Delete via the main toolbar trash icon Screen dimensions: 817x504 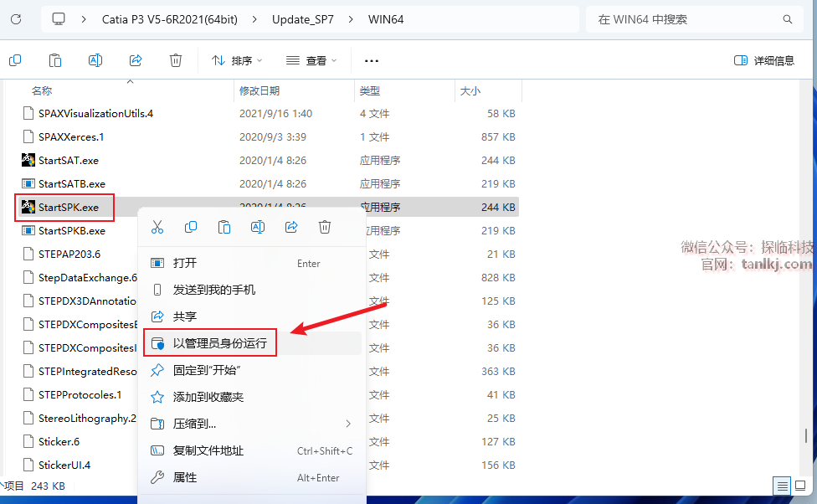pos(176,60)
